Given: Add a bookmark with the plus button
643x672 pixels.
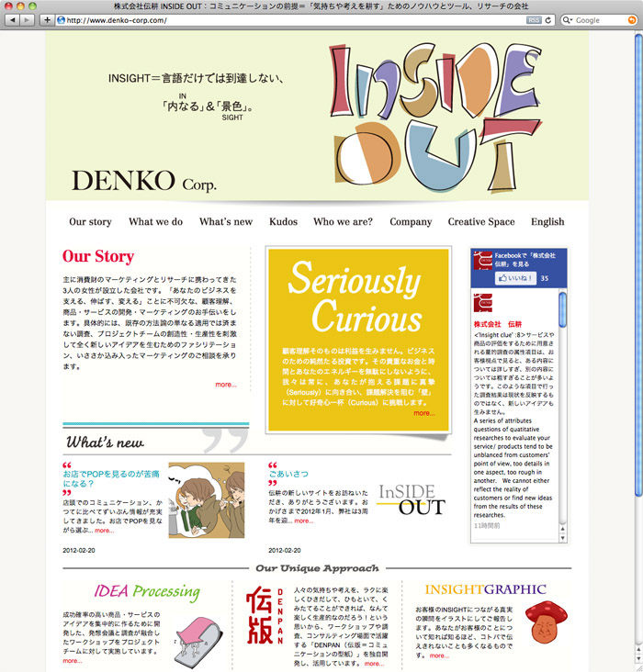Looking at the screenshot, I should [47, 19].
